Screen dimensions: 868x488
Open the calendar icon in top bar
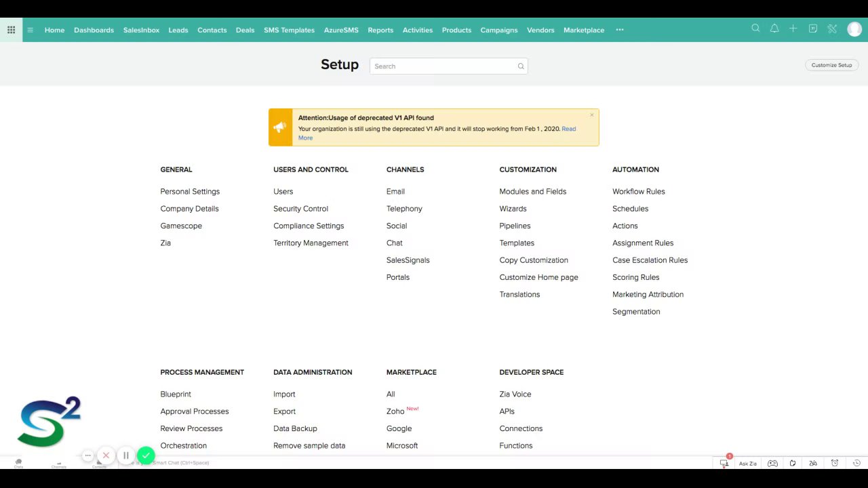tap(812, 28)
